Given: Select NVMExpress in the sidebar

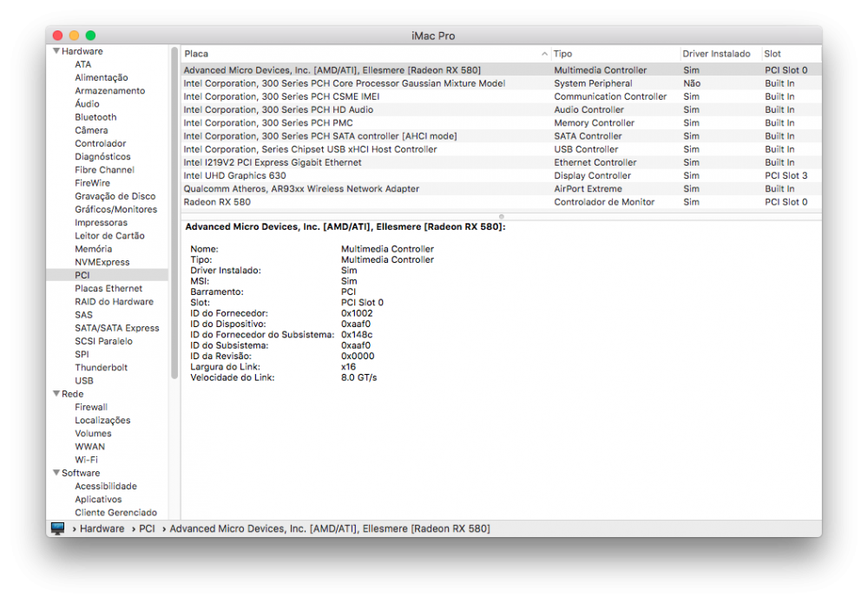Looking at the screenshot, I should click(102, 262).
